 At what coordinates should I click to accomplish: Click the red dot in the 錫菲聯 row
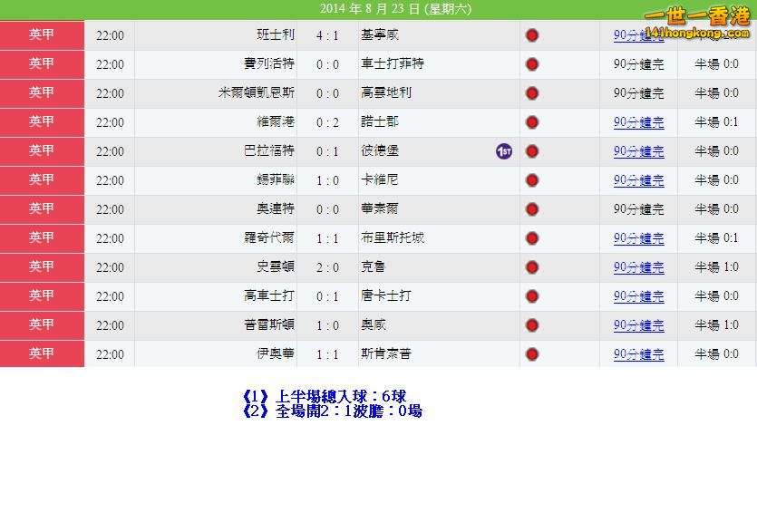[x=532, y=180]
